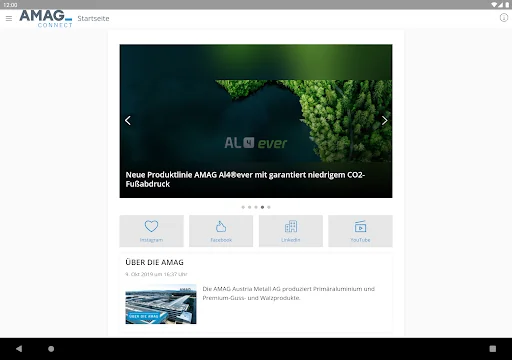The image size is (512, 360).
Task: Open the AMAG factory aerial thumbnail
Action: pyautogui.click(x=161, y=304)
